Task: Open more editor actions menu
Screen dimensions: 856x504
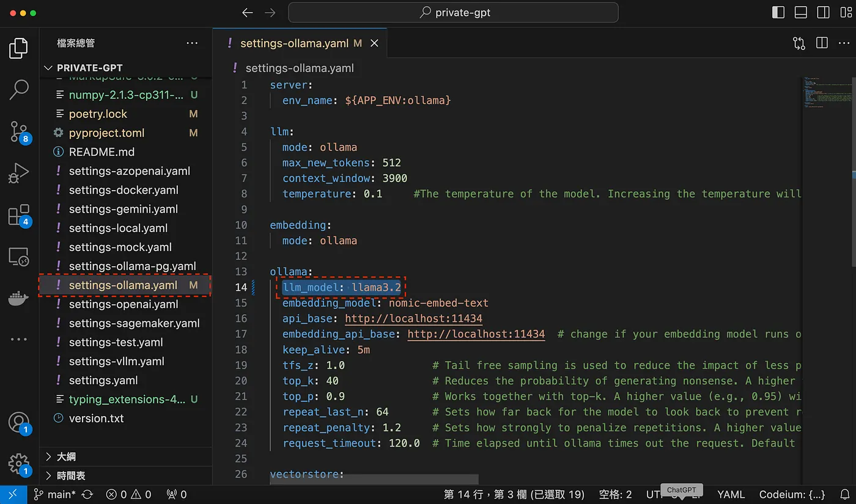Action: pos(844,43)
